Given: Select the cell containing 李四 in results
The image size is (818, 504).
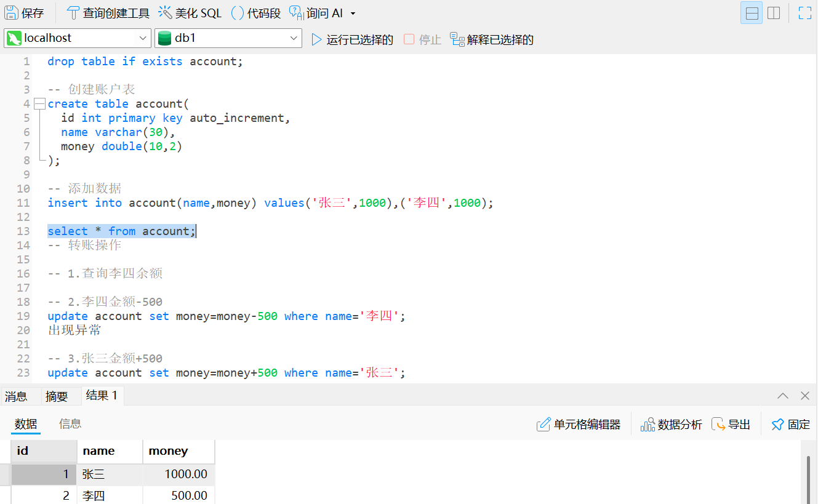Looking at the screenshot, I should 110,495.
